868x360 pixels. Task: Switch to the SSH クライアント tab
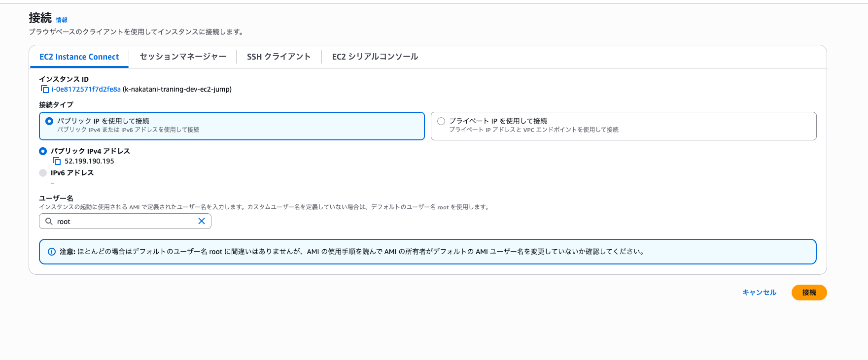point(278,57)
